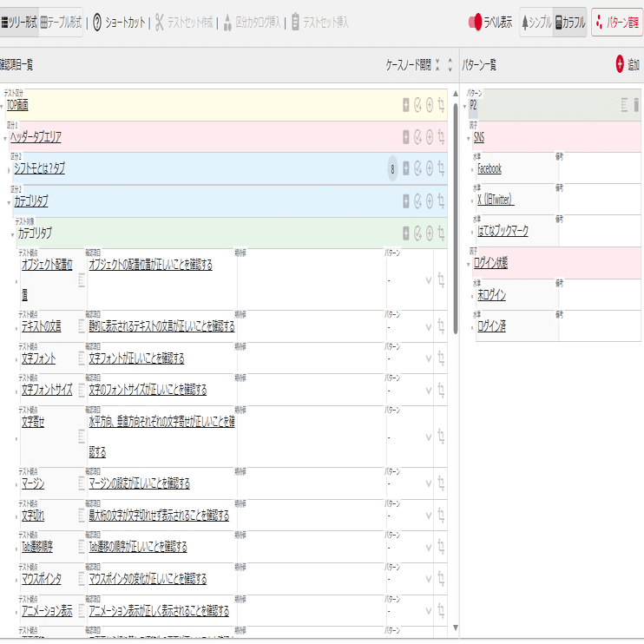
Task: Open パターン管理 button
Action: [617, 23]
